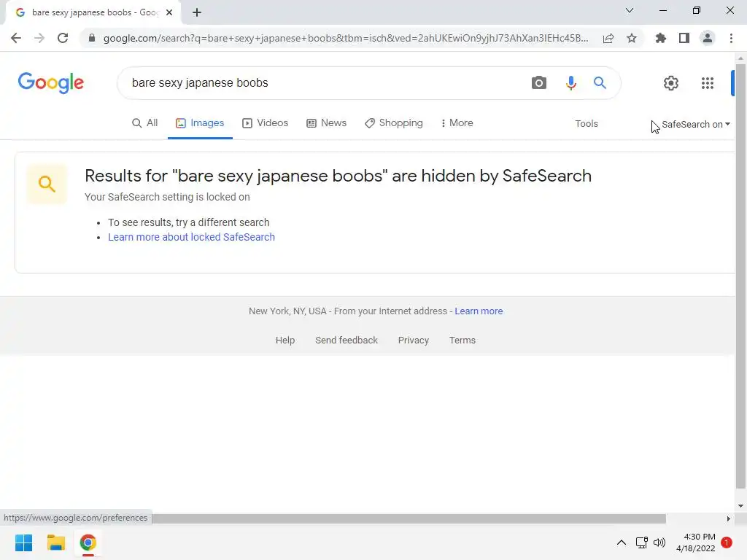Open the Chrome three-dot menu
The height and width of the screenshot is (560, 747).
pos(731,38)
